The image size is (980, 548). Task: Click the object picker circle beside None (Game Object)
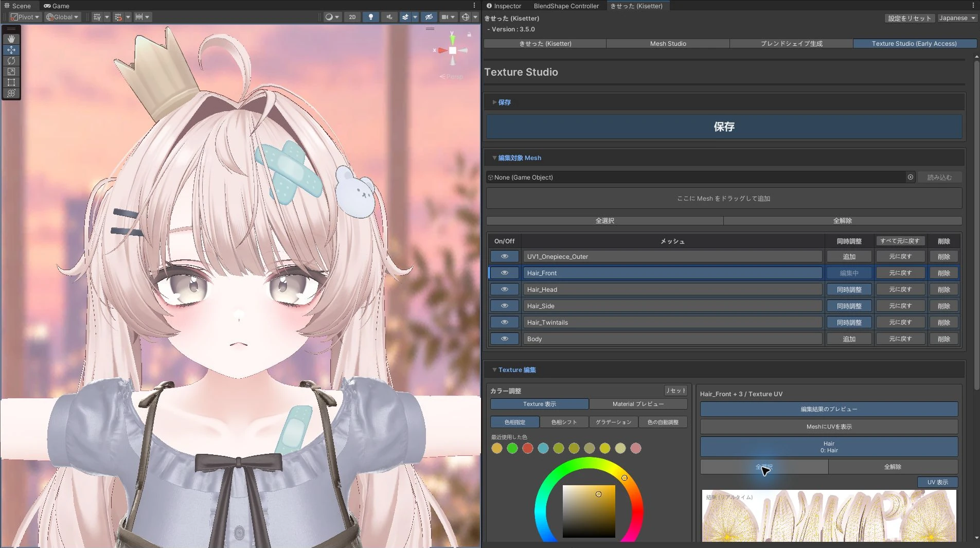coord(911,177)
